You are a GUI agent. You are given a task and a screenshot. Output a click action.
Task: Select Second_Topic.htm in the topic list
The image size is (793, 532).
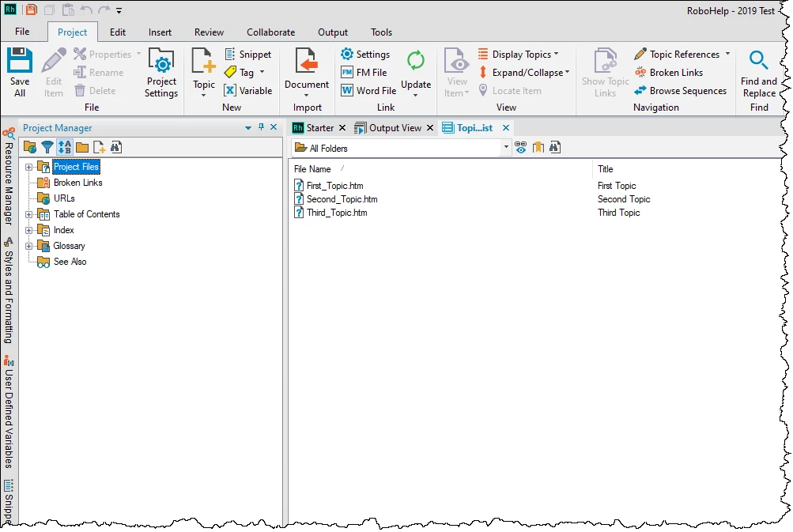point(342,199)
